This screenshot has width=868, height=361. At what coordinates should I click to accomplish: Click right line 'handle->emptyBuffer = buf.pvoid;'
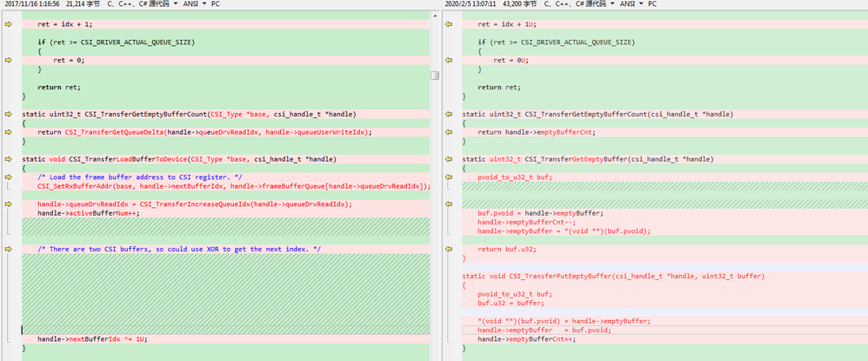544,330
